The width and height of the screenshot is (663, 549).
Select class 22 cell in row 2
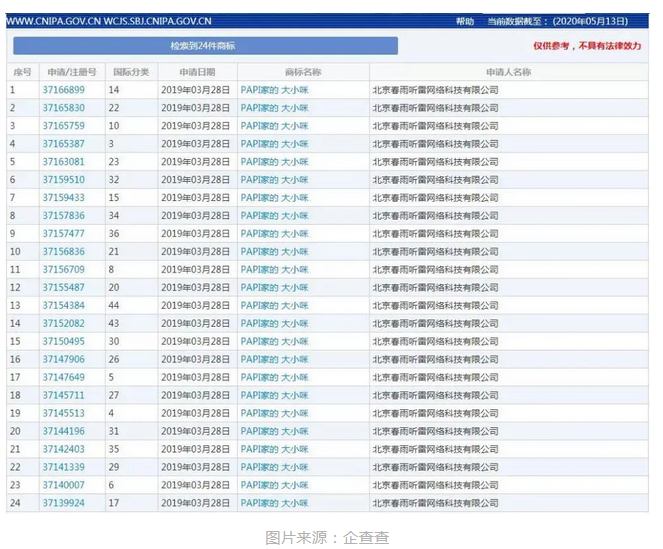point(131,108)
